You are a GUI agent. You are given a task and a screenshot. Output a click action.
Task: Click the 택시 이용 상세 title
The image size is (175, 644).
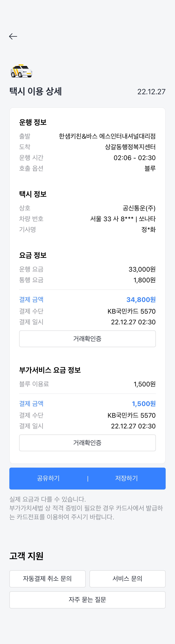36,91
